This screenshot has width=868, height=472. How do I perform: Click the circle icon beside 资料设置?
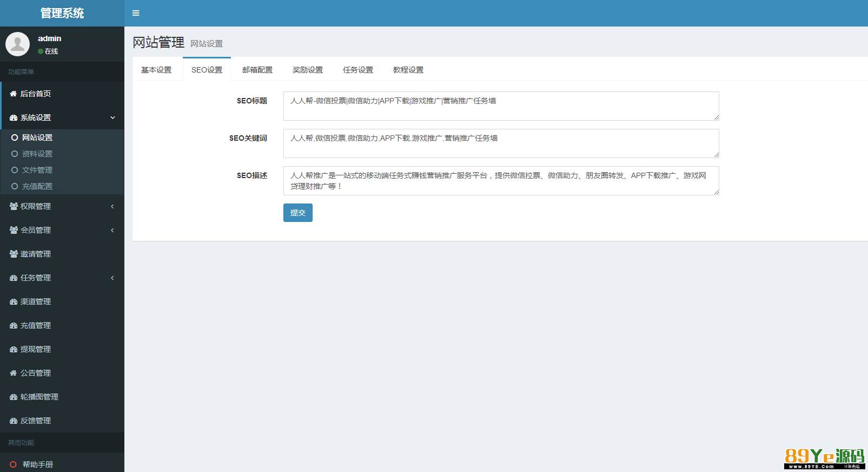[x=15, y=154]
